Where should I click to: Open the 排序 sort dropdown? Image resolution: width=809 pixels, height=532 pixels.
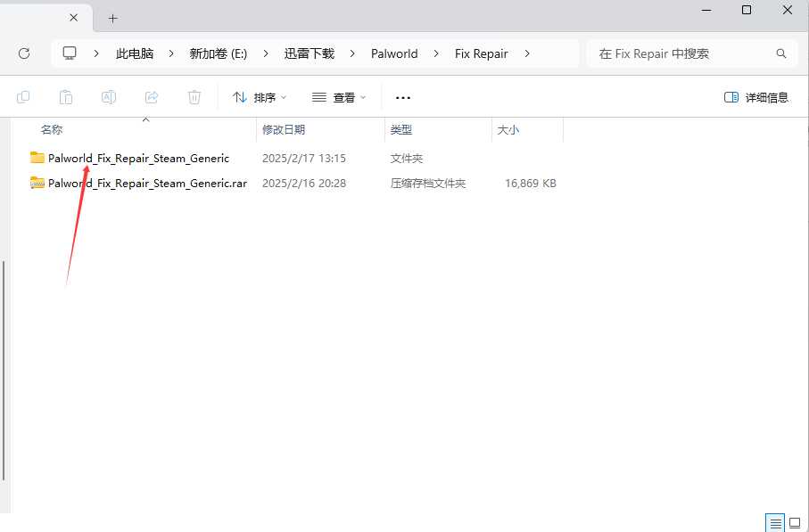260,97
